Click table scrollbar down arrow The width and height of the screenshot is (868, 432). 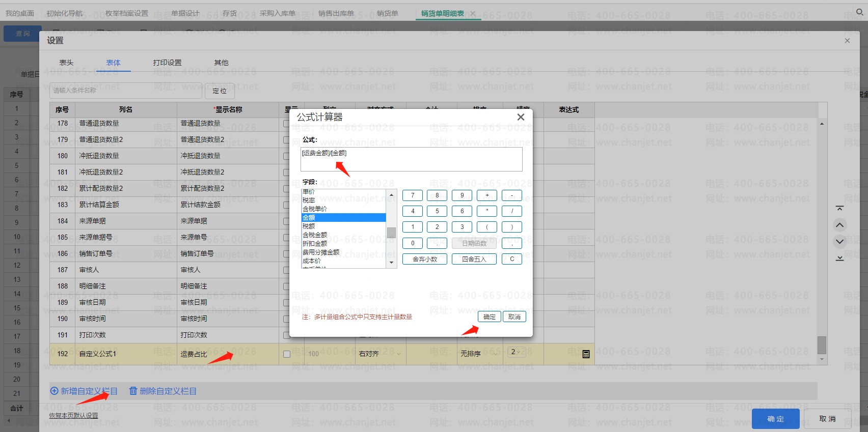tap(822, 359)
